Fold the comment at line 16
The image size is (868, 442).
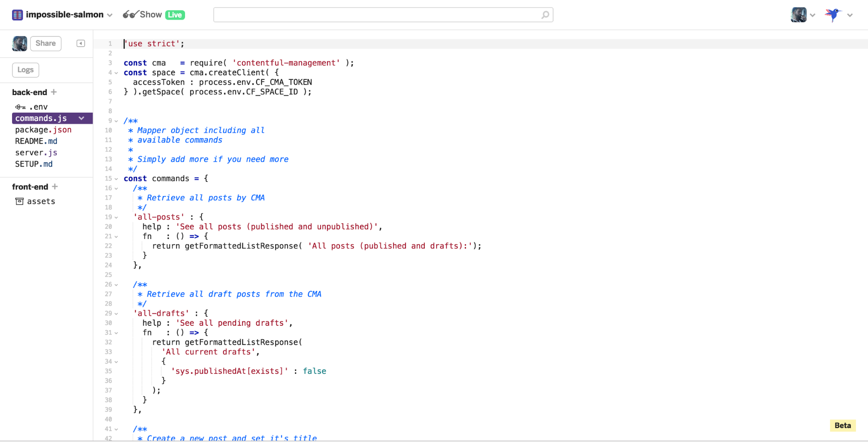click(x=116, y=188)
